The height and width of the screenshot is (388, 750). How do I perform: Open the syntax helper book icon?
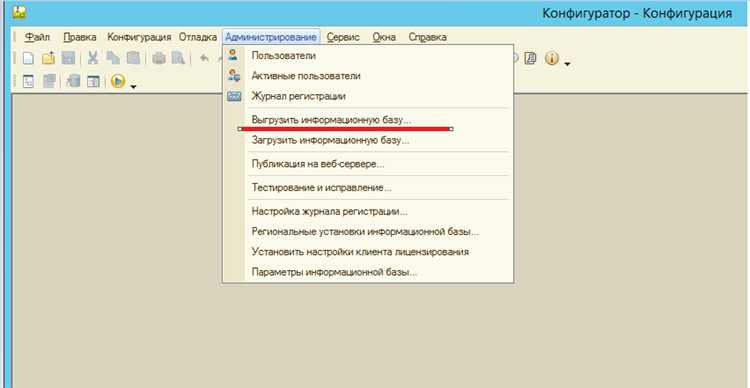point(530,58)
